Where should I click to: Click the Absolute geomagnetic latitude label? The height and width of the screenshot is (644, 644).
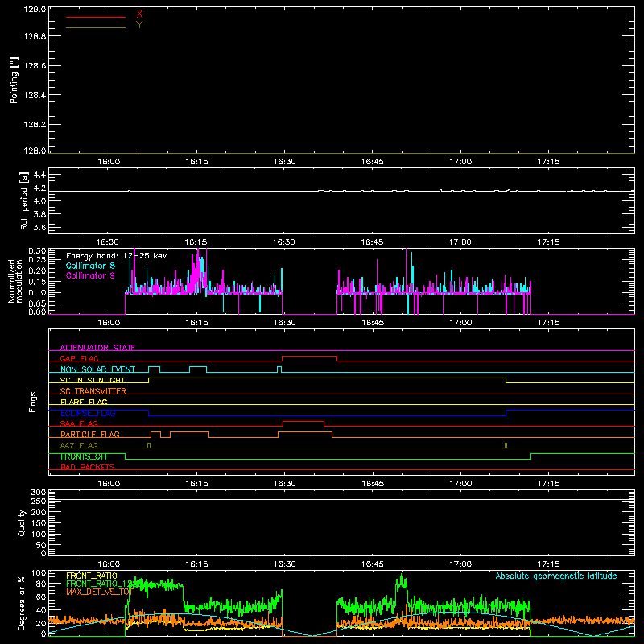556,576
